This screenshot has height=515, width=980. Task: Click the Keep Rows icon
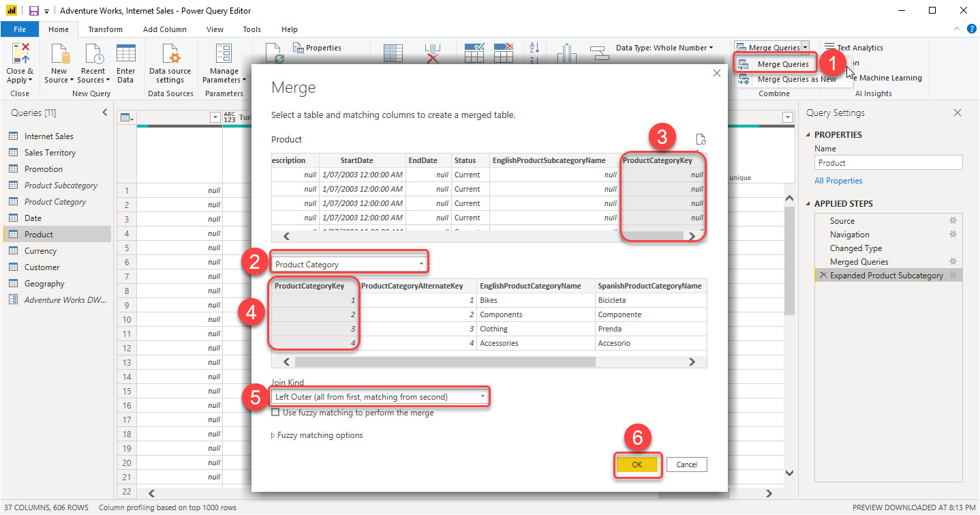[x=474, y=53]
